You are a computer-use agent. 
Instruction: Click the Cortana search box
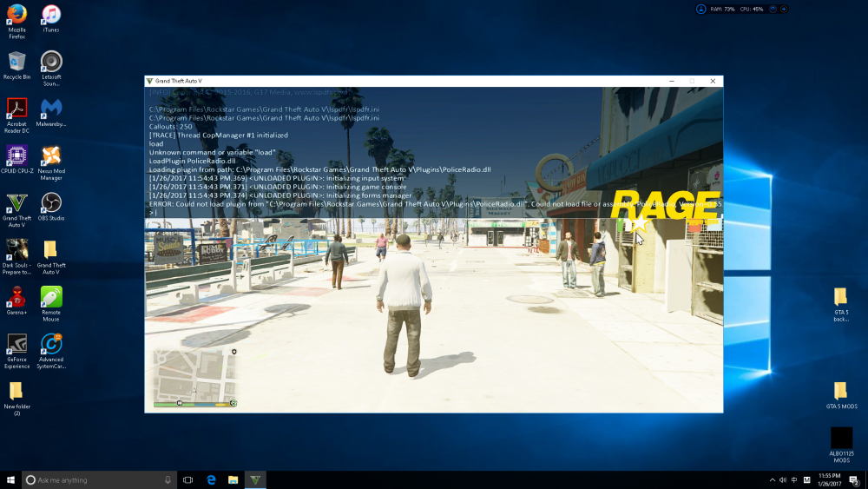click(x=99, y=480)
